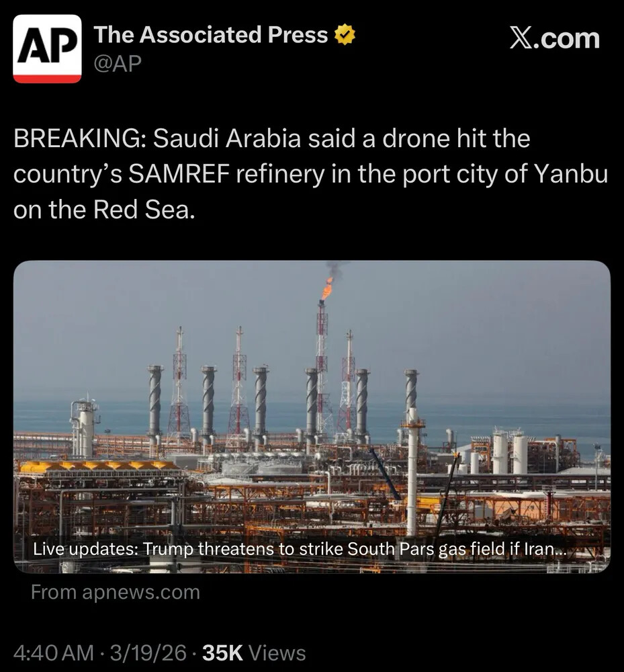Select the @AP account handle
The height and width of the screenshot is (672, 624).
click(118, 63)
